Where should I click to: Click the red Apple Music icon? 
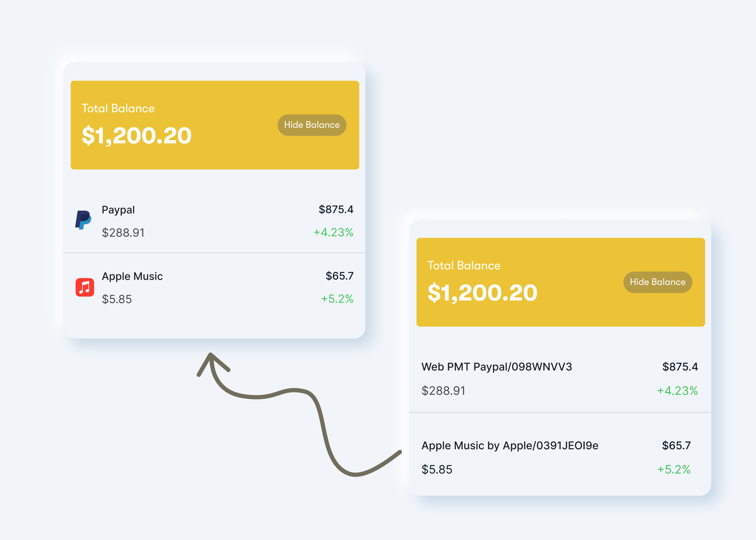(85, 287)
